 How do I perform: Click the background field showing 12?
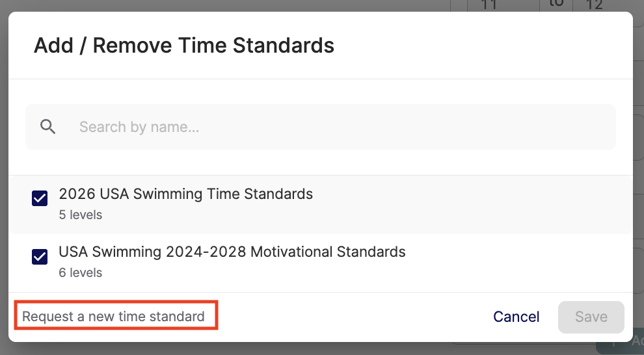point(595,6)
